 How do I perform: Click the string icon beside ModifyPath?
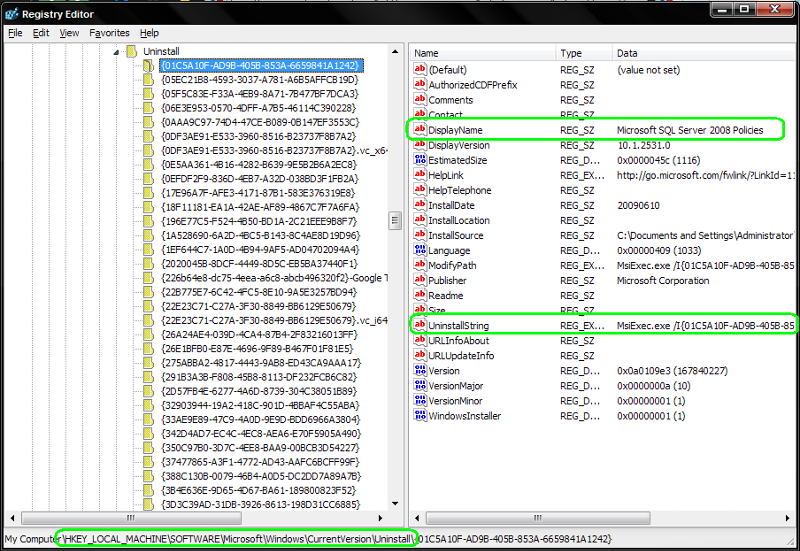(420, 265)
